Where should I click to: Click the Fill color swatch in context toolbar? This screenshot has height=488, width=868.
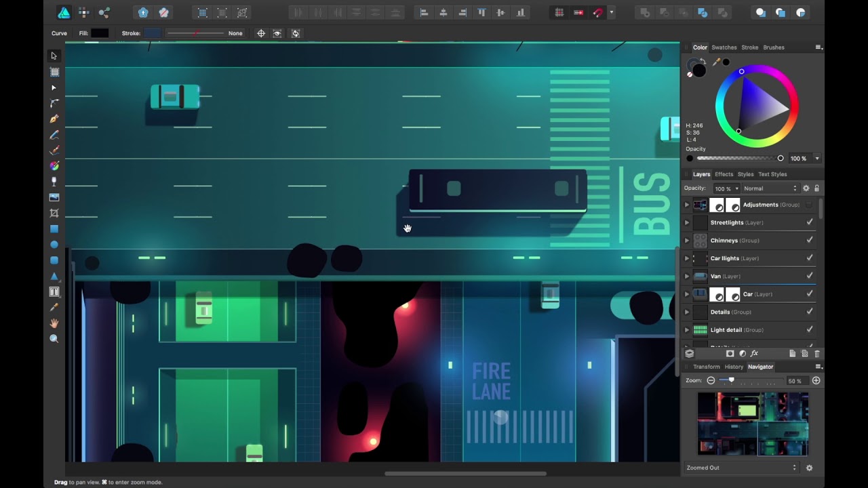pyautogui.click(x=100, y=33)
